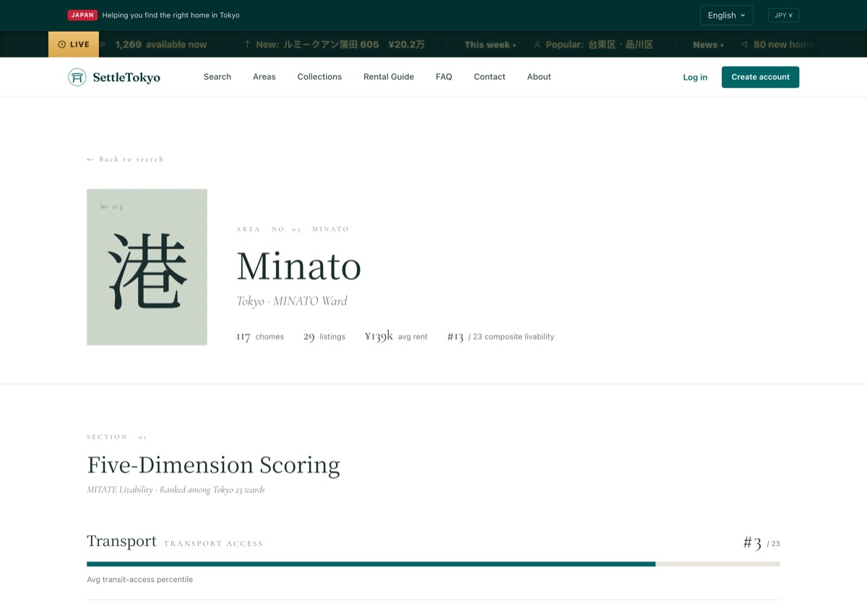
Task: Open the Contact page
Action: tap(490, 77)
